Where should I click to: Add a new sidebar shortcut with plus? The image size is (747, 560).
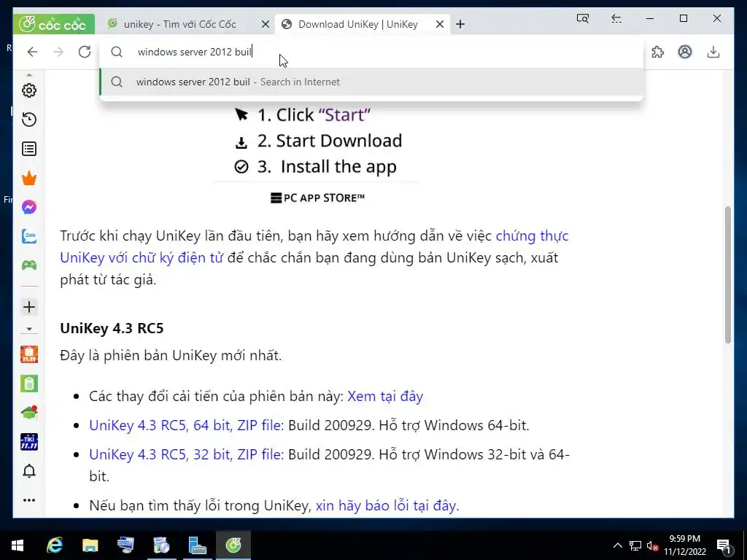29,307
